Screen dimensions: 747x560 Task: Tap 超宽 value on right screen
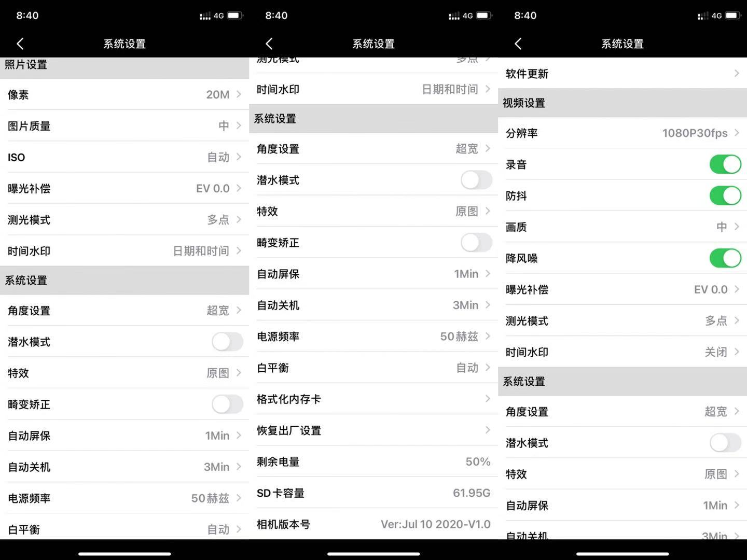click(x=716, y=412)
